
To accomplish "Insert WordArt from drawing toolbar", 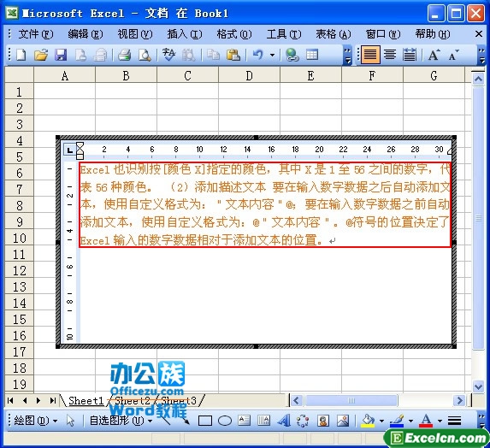I will click(x=284, y=421).
